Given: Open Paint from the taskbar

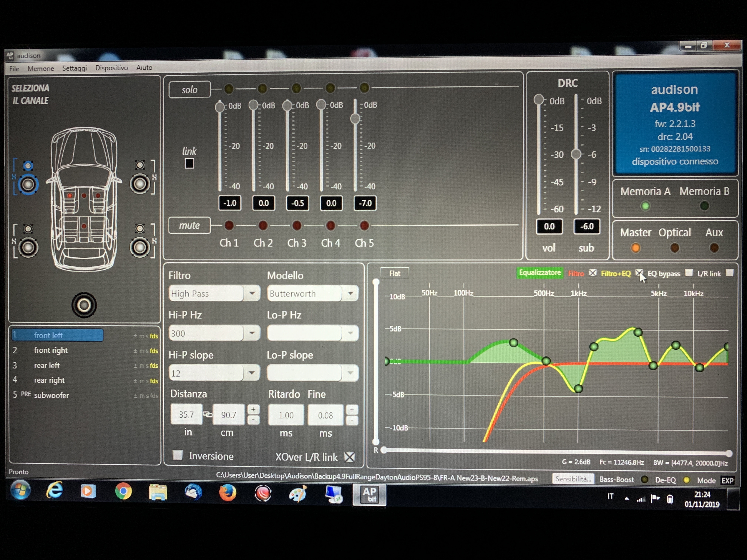Looking at the screenshot, I should (x=298, y=494).
